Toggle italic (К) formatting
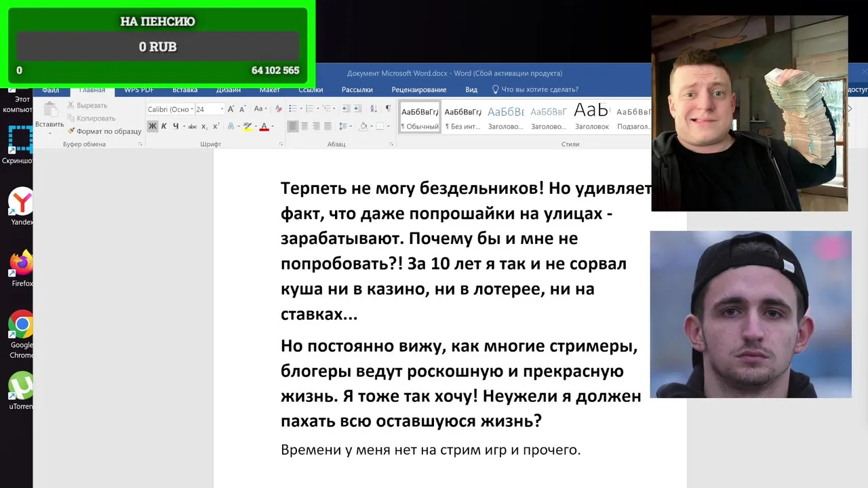This screenshot has height=488, width=868. [x=164, y=126]
